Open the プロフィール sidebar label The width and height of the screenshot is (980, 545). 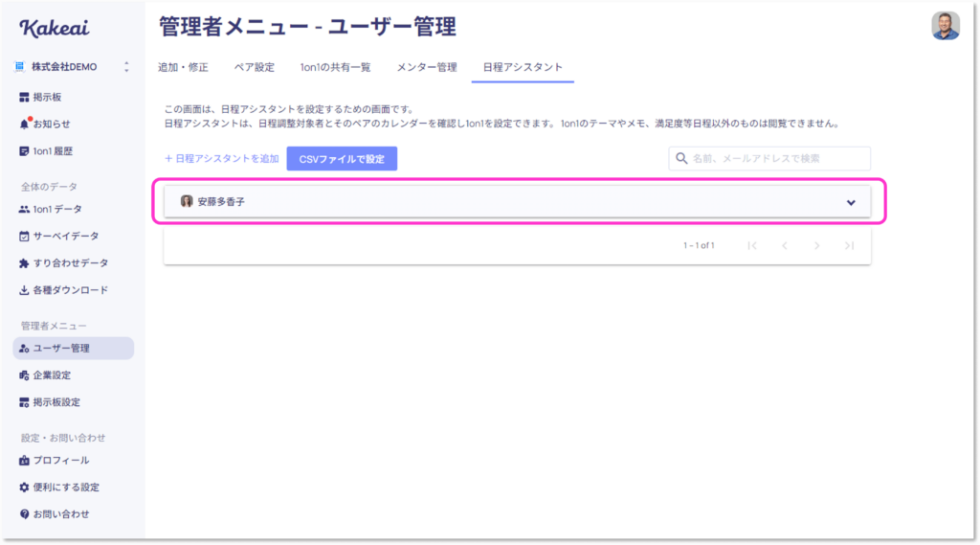pyautogui.click(x=60, y=460)
